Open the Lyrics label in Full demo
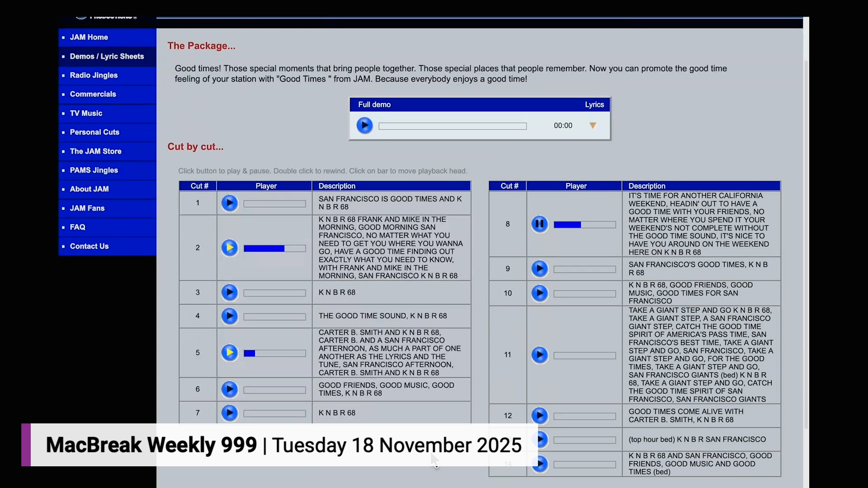Viewport: 868px width, 488px height. click(594, 105)
